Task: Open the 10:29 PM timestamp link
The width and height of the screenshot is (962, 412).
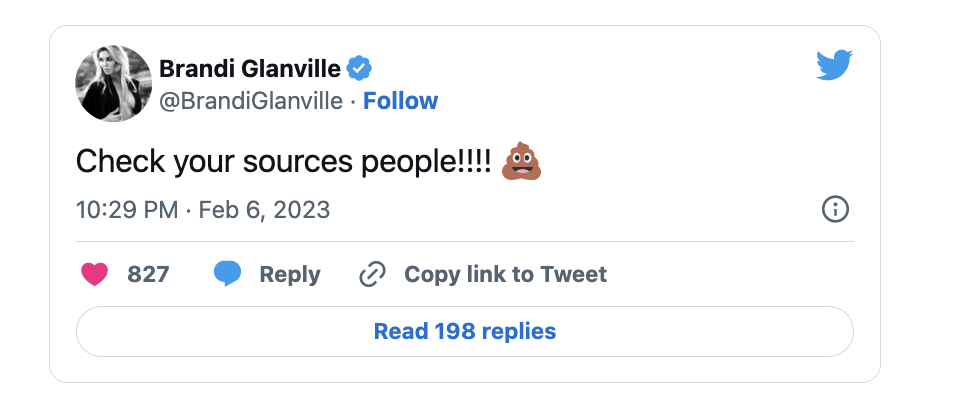Action: (x=127, y=210)
